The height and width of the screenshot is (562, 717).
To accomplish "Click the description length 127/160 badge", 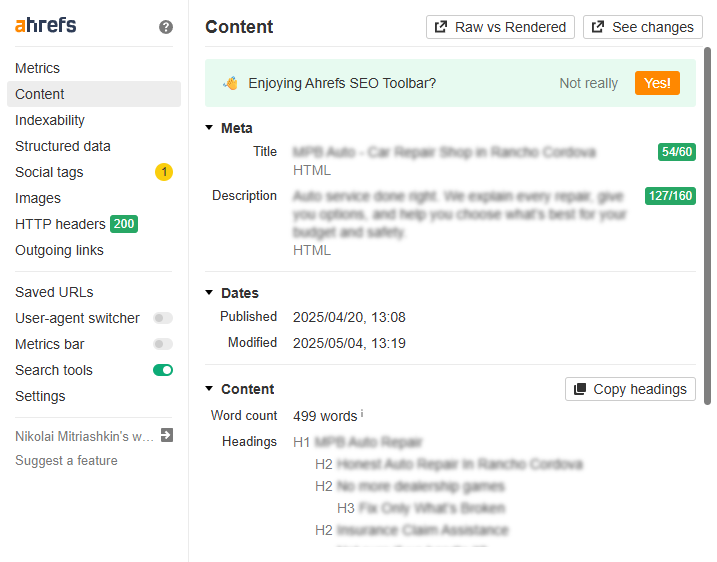I will (x=670, y=196).
